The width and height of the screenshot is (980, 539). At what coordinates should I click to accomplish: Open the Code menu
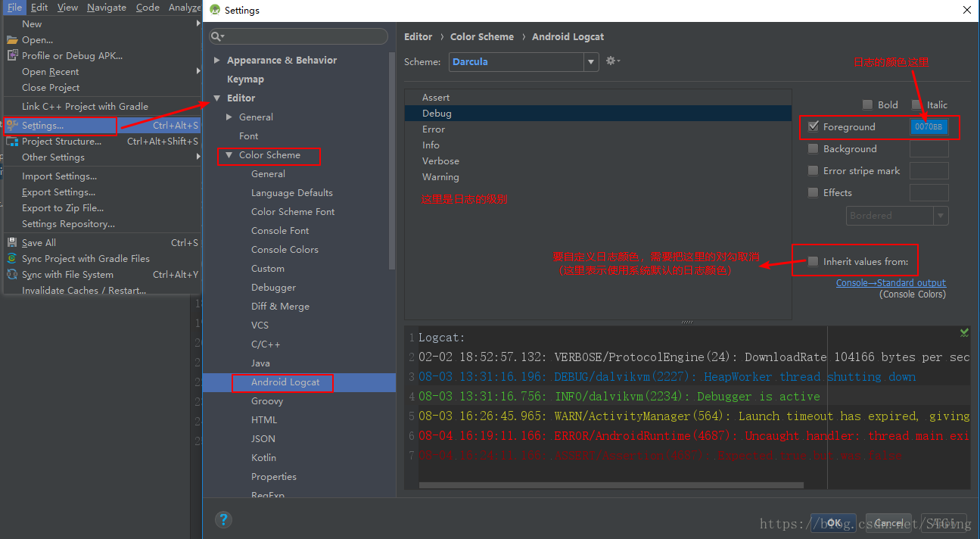pos(148,8)
